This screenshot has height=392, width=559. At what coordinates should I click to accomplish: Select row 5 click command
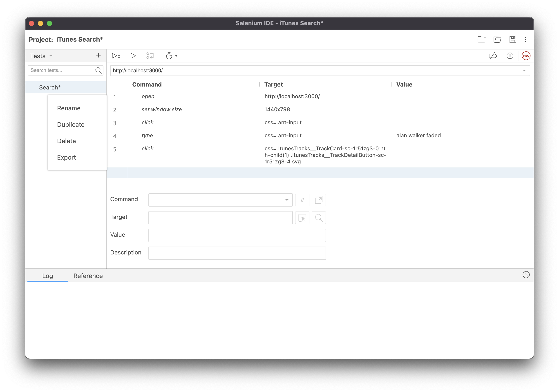pyautogui.click(x=320, y=155)
